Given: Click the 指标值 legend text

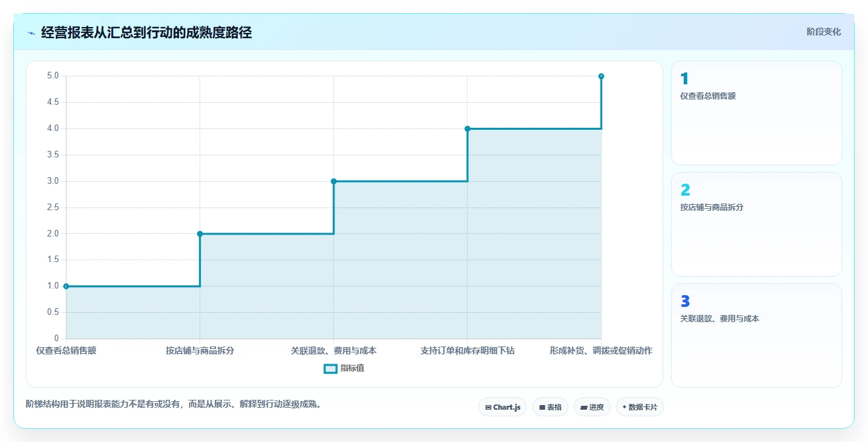Looking at the screenshot, I should coord(352,368).
